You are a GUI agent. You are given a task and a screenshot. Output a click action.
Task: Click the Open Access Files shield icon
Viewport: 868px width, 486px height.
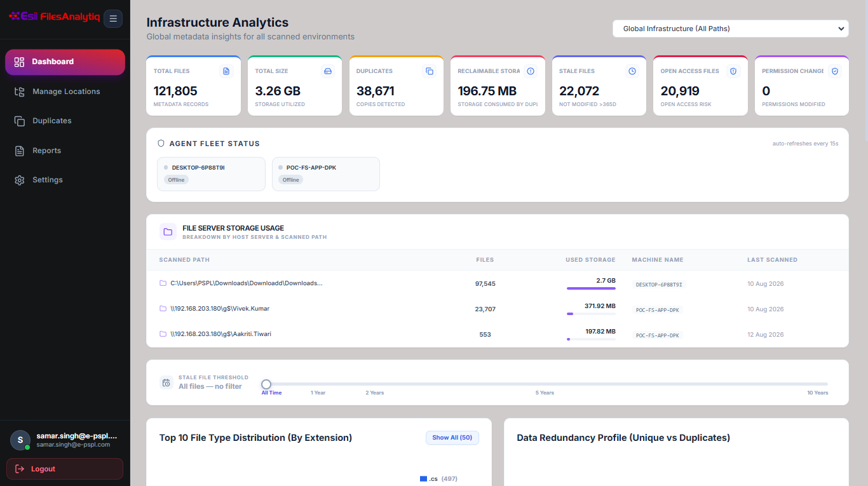(733, 71)
